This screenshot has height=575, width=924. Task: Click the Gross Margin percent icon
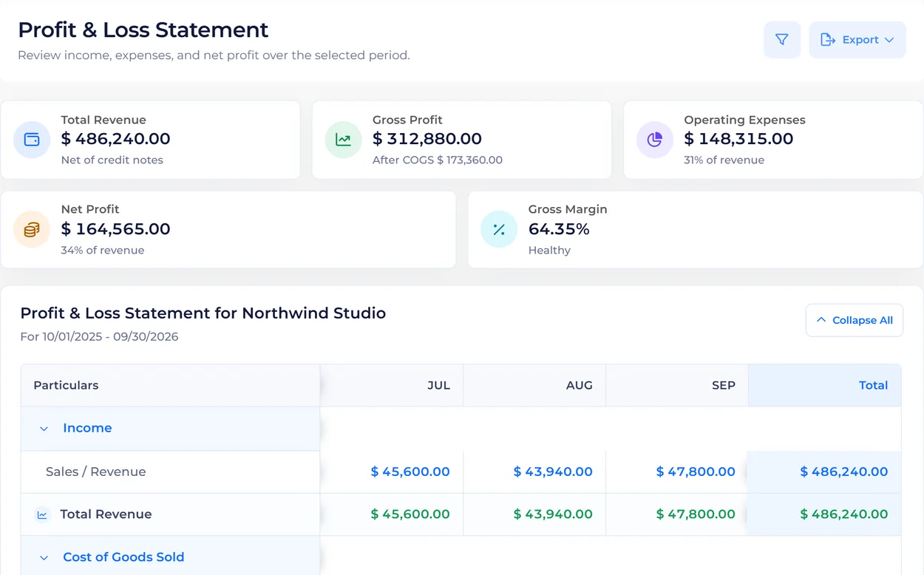point(499,230)
